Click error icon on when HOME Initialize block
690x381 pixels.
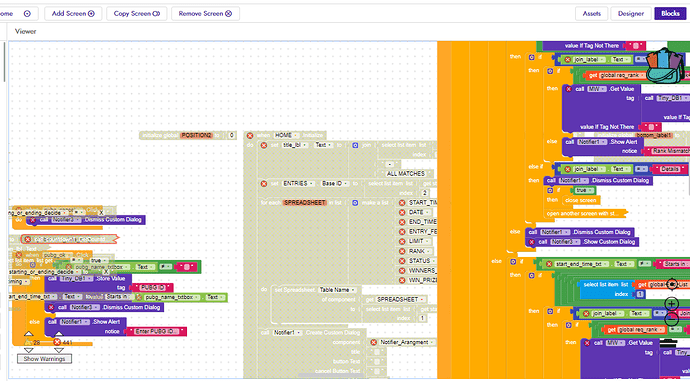pyautogui.click(x=250, y=136)
